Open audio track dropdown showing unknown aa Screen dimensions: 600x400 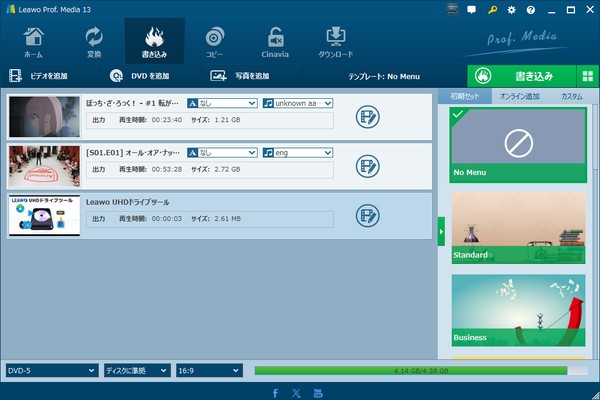click(298, 103)
